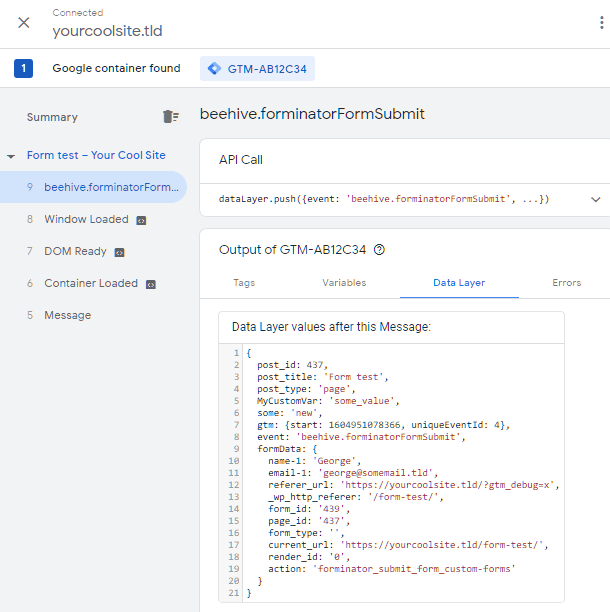Click the GTM-AB12C34 container chip
This screenshot has height=612, width=610.
click(x=258, y=69)
